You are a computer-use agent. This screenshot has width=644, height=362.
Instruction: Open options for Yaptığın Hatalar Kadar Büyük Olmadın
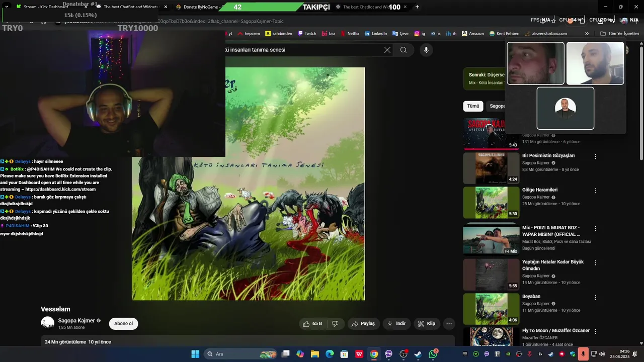(x=595, y=262)
